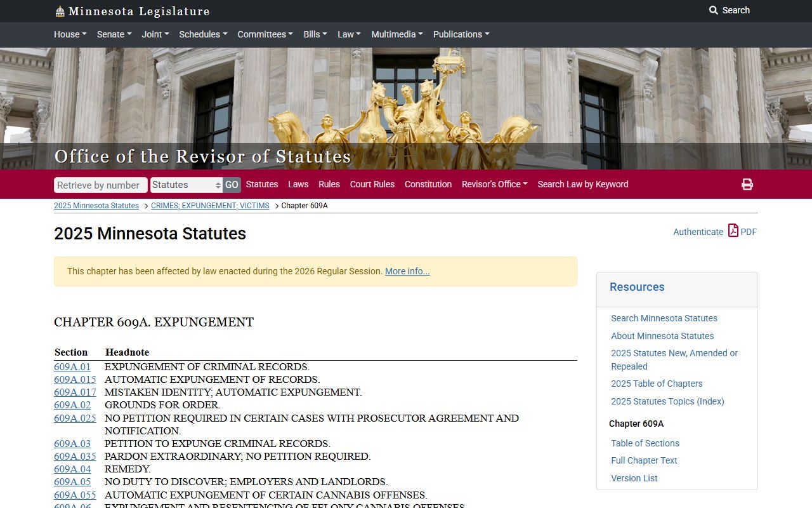Expand the Publications dropdown menu
The width and height of the screenshot is (812, 508).
tap(461, 34)
